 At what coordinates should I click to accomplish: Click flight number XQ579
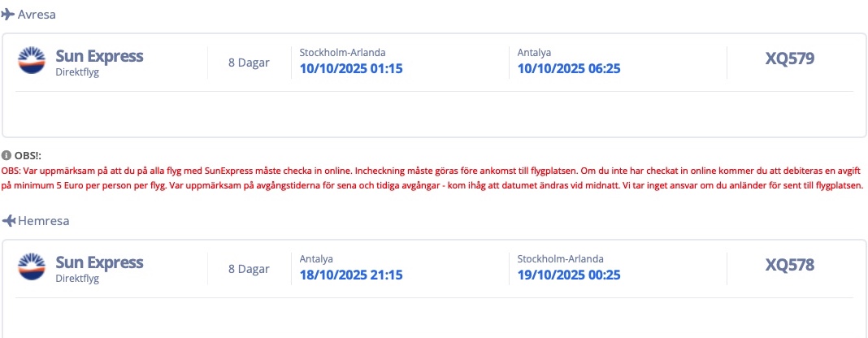point(789,58)
